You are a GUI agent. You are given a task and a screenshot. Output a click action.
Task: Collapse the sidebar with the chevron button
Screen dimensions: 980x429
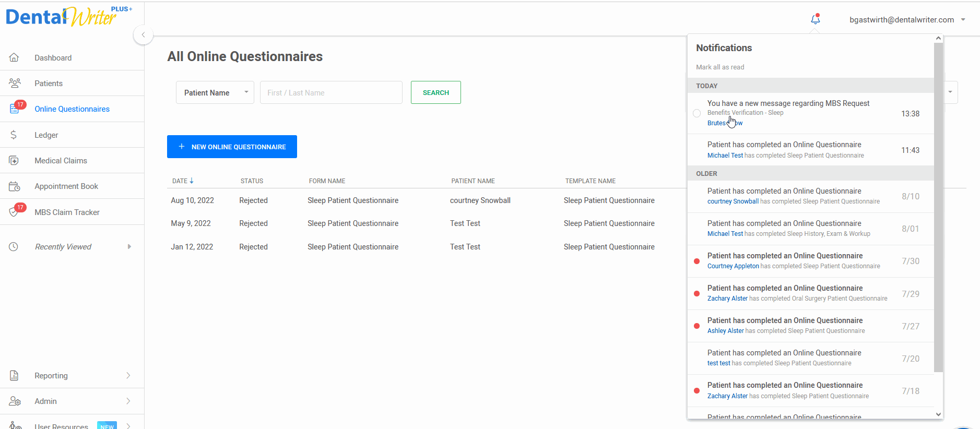click(x=143, y=35)
